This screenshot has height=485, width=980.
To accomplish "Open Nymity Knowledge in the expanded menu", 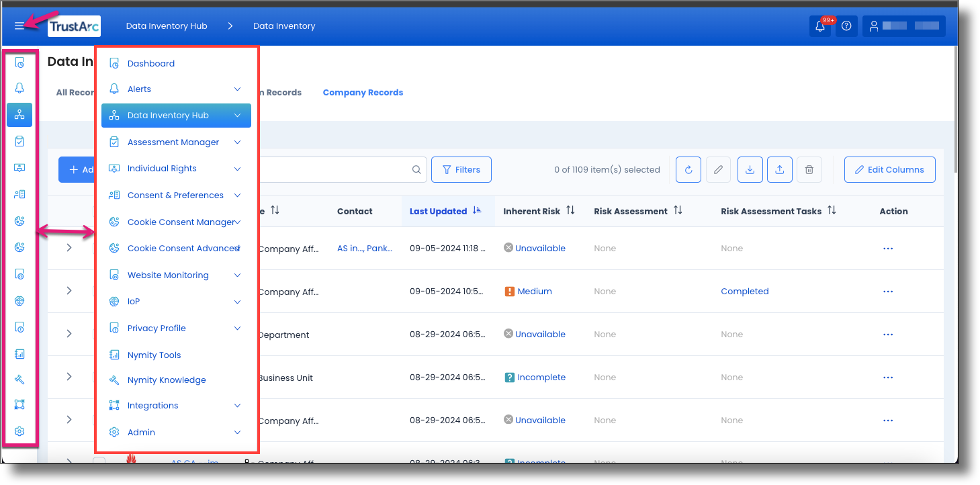I will pos(167,380).
